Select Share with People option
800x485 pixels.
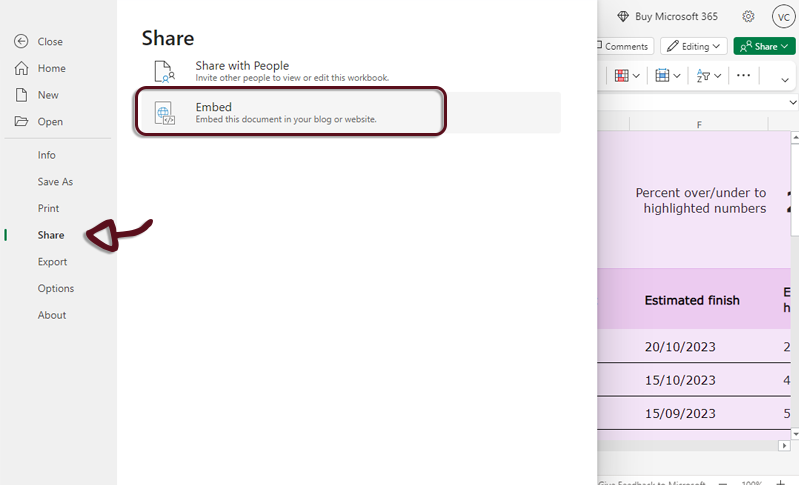coord(290,71)
